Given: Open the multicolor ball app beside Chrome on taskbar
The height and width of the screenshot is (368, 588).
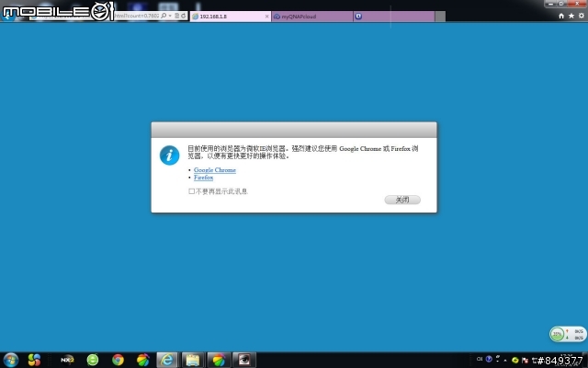Looking at the screenshot, I should pyautogui.click(x=143, y=360).
